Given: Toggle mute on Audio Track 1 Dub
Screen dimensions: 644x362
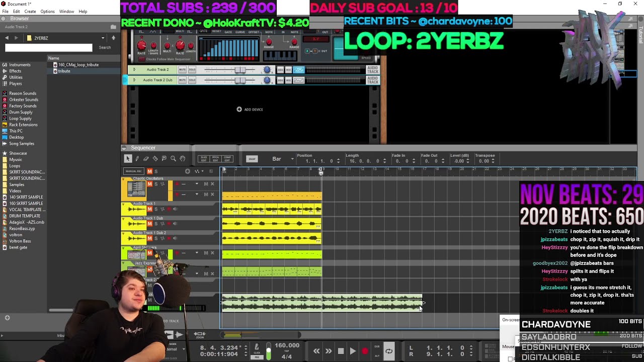Looking at the screenshot, I should 149,223.
